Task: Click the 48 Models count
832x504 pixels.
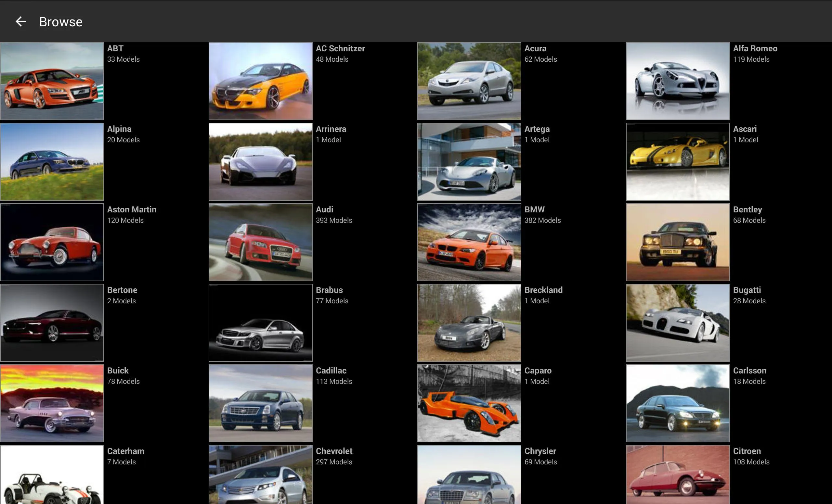Action: coord(332,59)
